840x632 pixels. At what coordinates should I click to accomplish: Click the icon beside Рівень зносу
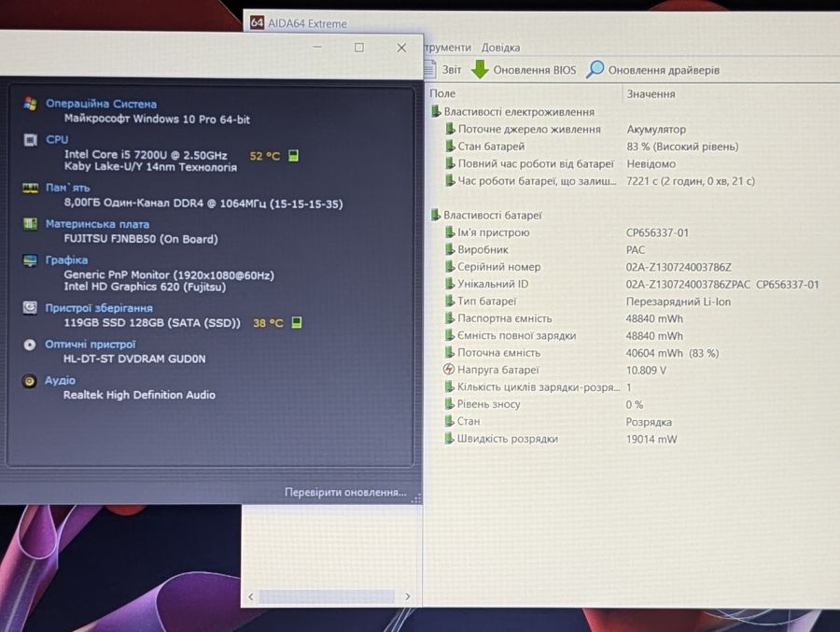pos(449,403)
